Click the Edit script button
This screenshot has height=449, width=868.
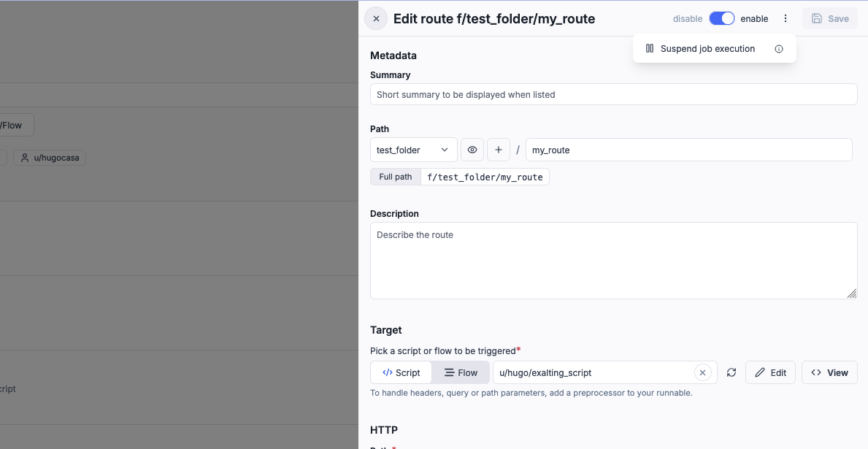770,372
